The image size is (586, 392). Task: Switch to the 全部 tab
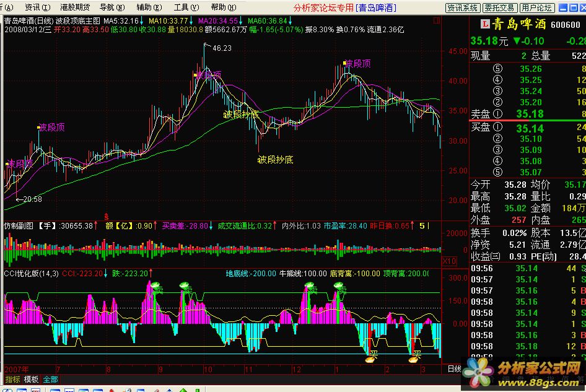tap(50, 379)
